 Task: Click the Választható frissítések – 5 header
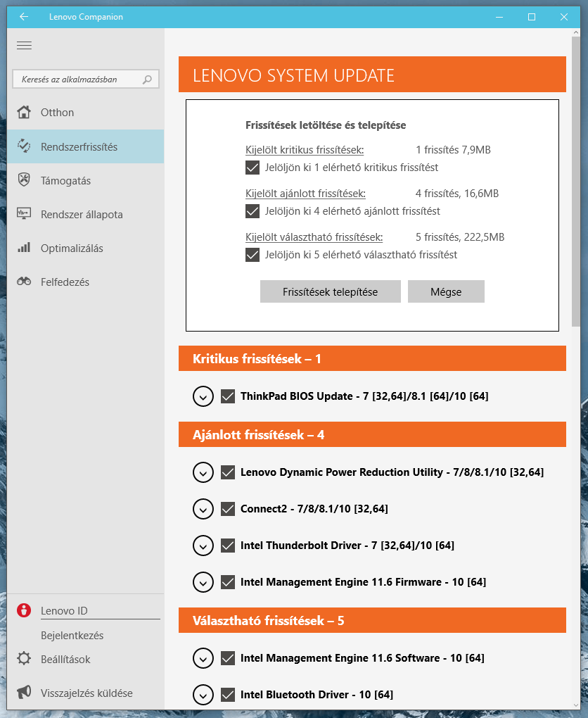(x=372, y=620)
